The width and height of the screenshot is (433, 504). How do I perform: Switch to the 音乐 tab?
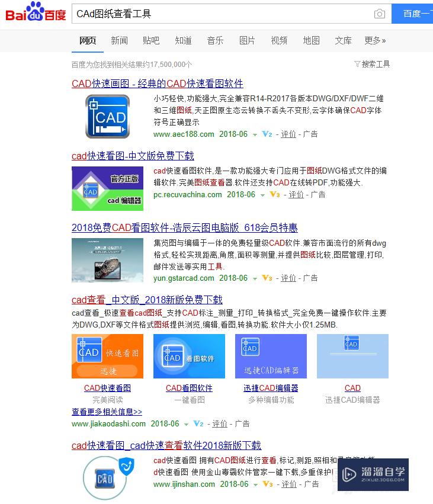pos(215,40)
